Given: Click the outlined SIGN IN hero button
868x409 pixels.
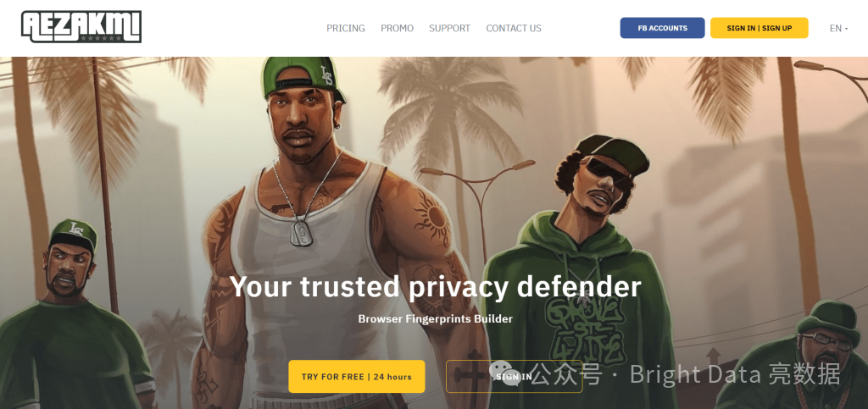Looking at the screenshot, I should tap(514, 376).
